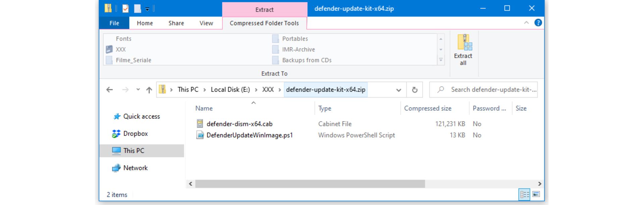The width and height of the screenshot is (644, 205).
Task: Expand the chevron after Local Disk (E:)
Action: (256, 90)
